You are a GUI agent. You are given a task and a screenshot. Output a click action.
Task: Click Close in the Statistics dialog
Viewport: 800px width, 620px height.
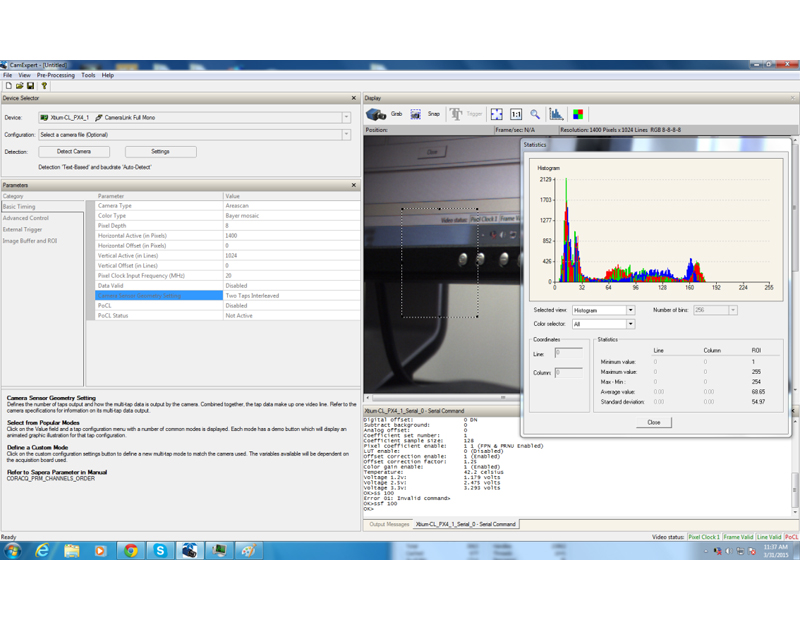coord(653,422)
